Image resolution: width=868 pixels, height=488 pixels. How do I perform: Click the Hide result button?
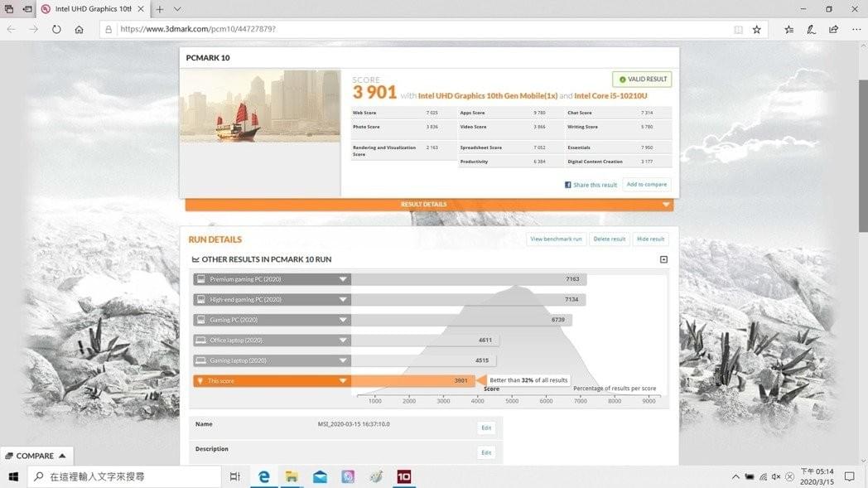click(x=650, y=239)
